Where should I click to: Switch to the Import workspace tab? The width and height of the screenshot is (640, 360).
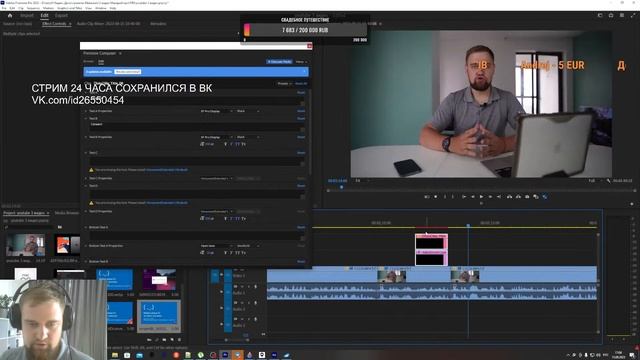pos(27,16)
